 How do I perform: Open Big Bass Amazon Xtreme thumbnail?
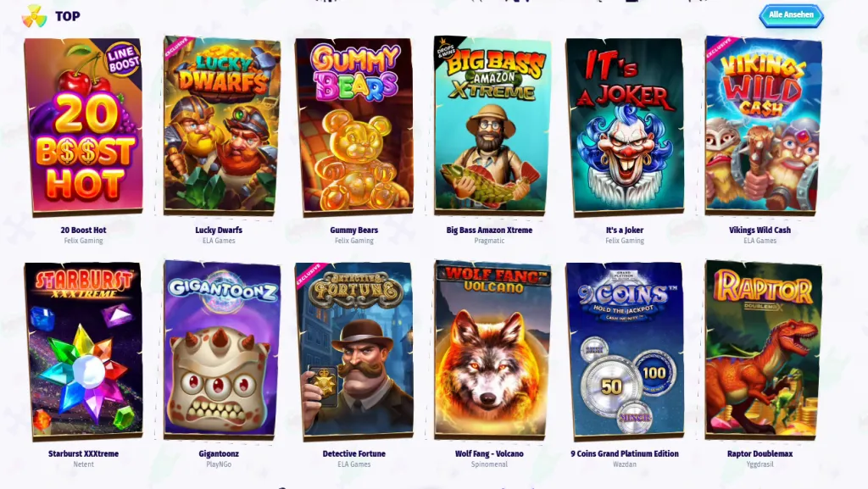(x=492, y=125)
